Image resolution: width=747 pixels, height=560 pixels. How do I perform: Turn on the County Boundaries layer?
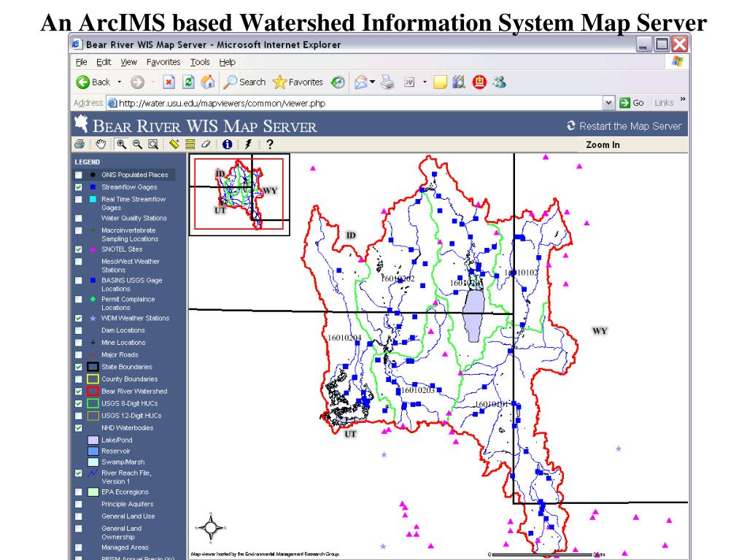pyautogui.click(x=79, y=379)
